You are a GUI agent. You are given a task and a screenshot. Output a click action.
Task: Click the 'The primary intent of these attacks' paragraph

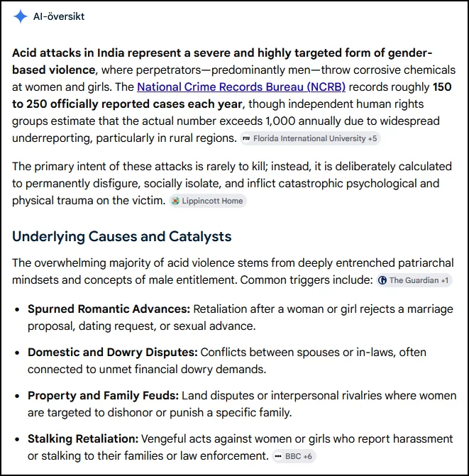point(232,184)
